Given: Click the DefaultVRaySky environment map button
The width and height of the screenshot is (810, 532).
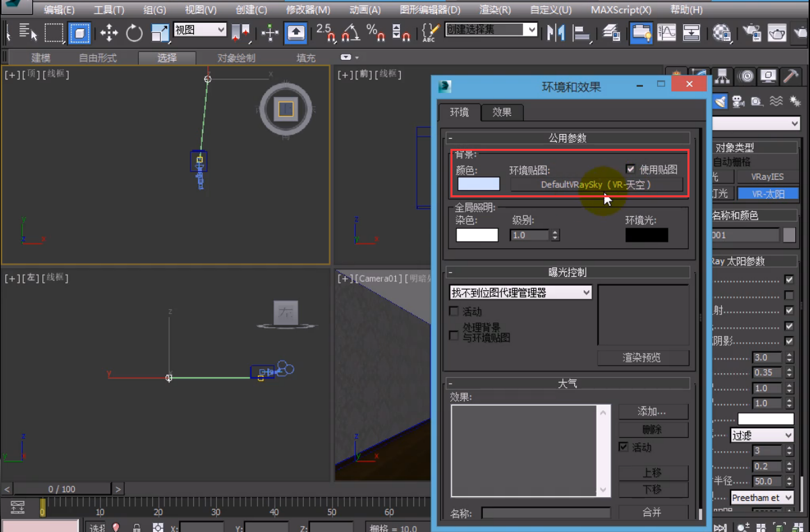Looking at the screenshot, I should (x=596, y=185).
